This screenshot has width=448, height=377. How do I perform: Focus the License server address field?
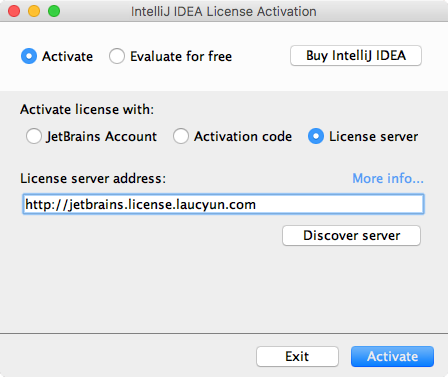pyautogui.click(x=223, y=204)
